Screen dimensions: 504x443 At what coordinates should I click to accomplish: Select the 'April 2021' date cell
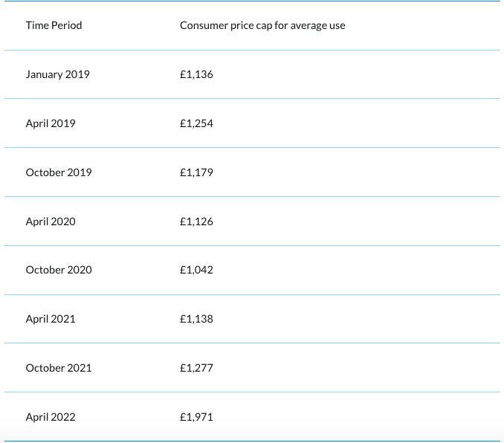51,319
